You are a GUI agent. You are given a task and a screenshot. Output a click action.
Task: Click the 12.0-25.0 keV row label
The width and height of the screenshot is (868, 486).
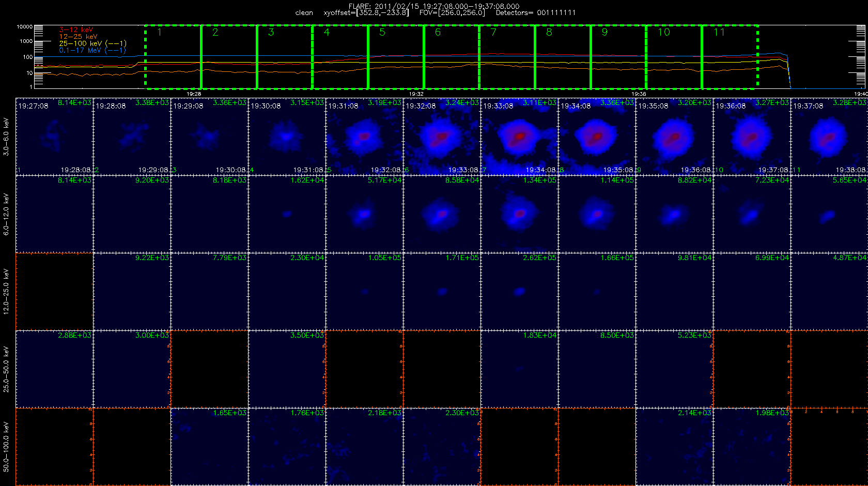(x=6, y=292)
